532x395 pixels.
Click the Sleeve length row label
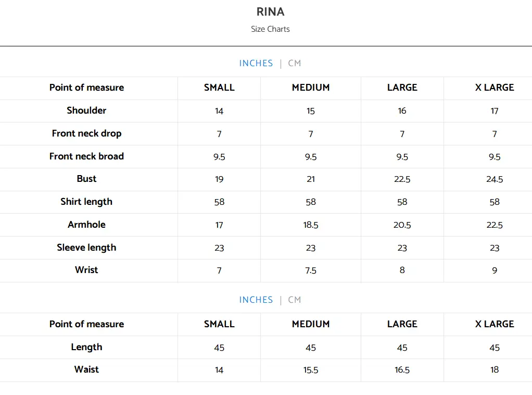(86, 248)
